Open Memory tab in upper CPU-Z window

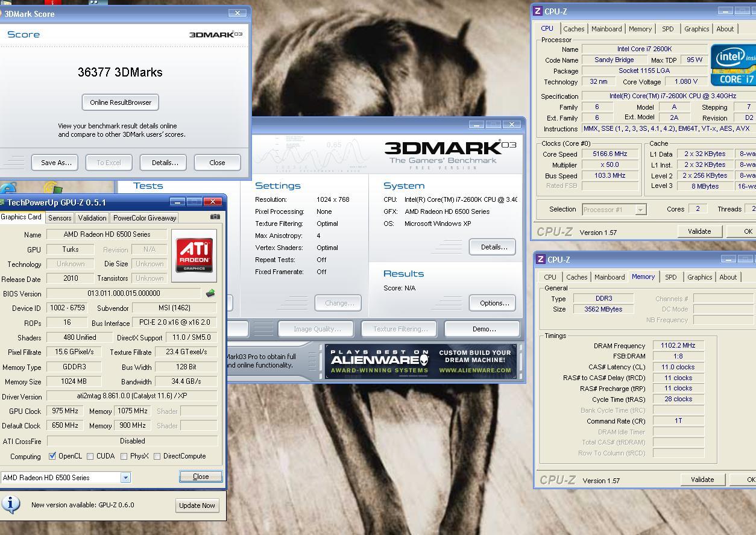pyautogui.click(x=640, y=29)
